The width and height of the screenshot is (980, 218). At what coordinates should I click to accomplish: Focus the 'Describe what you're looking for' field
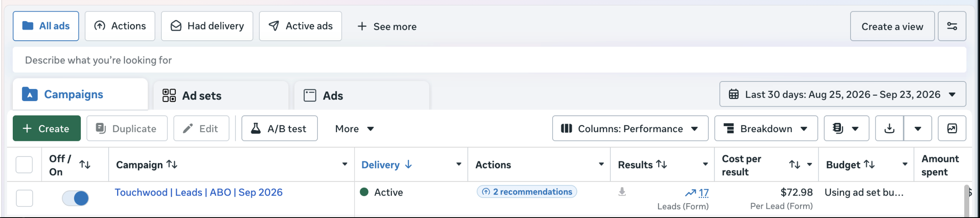[x=490, y=60]
